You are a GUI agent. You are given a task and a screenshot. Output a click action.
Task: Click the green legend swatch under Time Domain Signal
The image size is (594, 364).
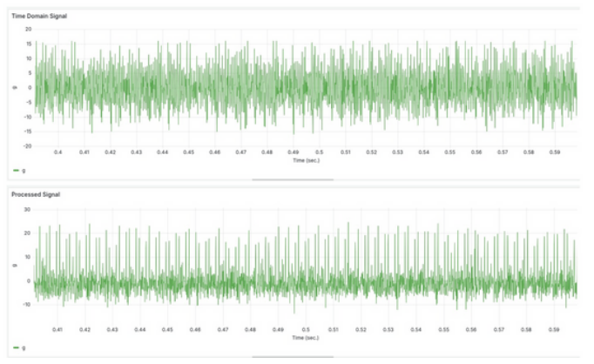[16, 170]
